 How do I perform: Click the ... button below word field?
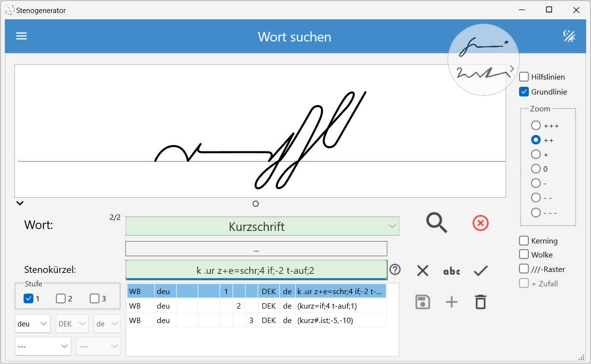click(256, 249)
